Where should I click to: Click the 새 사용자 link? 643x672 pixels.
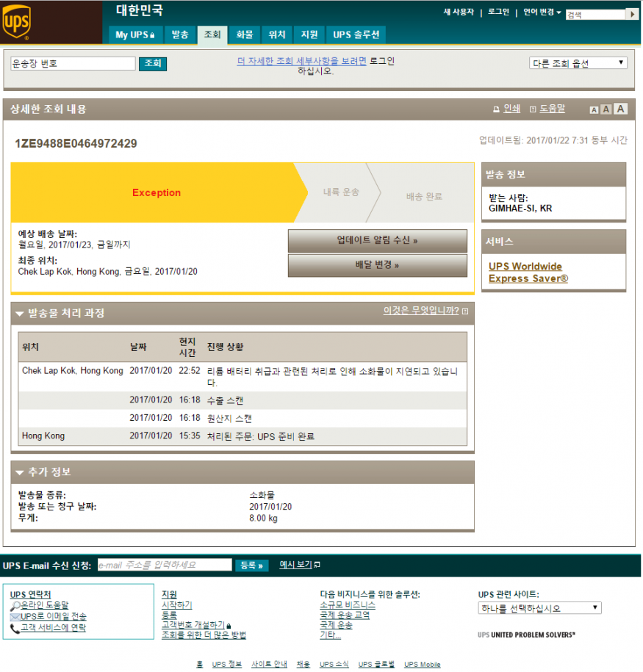[459, 12]
